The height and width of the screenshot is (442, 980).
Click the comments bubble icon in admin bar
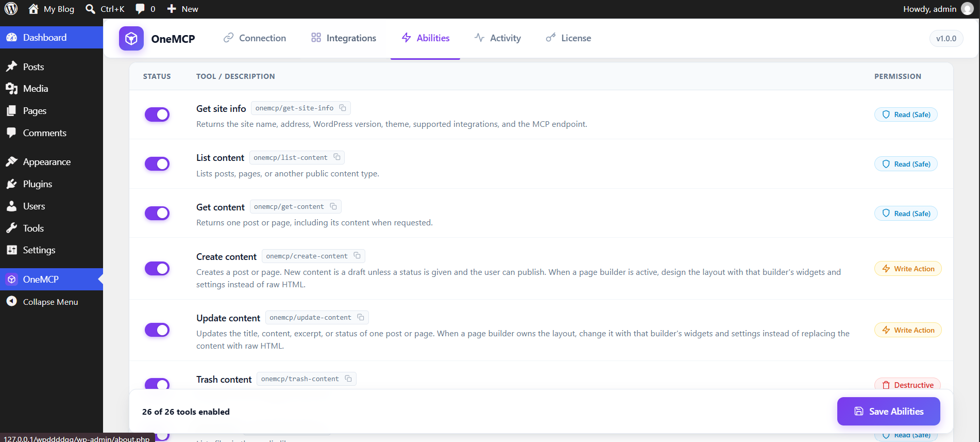click(x=140, y=9)
